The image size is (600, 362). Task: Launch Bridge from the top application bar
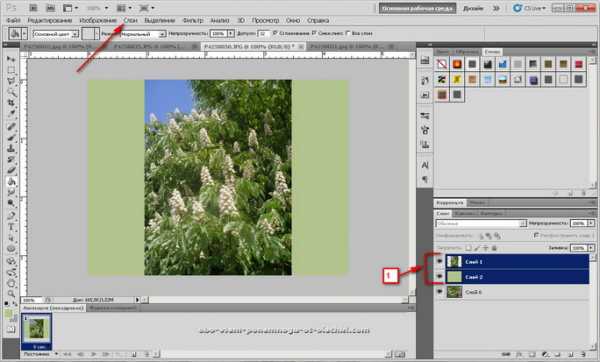coord(33,8)
